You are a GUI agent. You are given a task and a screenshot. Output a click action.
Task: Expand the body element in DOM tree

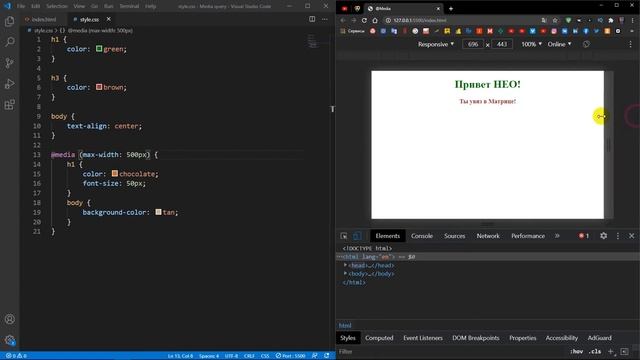(x=345, y=274)
